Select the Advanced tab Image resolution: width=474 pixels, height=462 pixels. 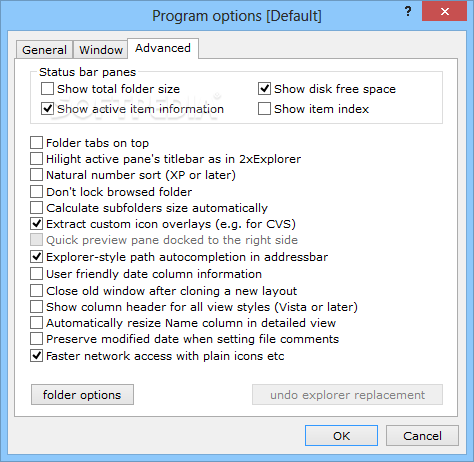(163, 48)
